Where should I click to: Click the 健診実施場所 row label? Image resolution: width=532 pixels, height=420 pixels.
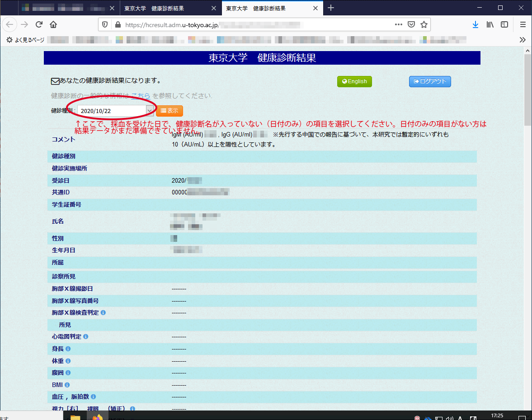(70, 168)
